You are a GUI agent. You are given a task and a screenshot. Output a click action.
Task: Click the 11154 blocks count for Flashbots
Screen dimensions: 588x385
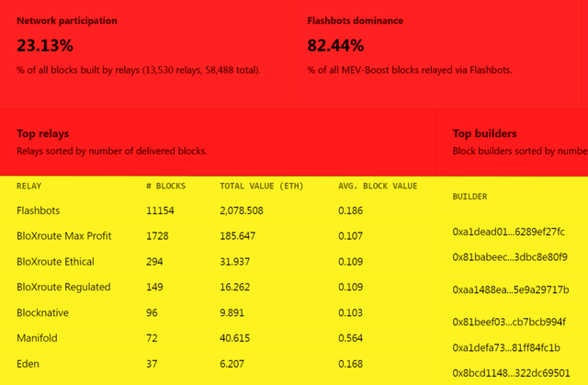click(160, 210)
